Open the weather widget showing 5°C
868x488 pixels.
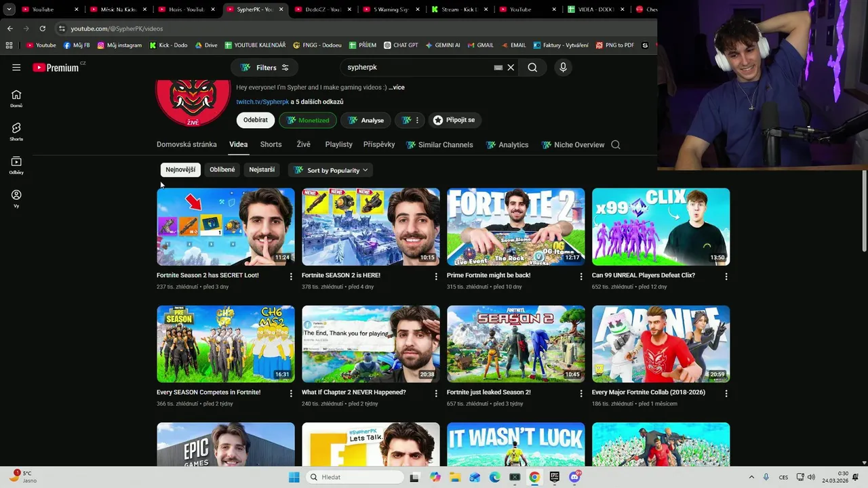coord(22,476)
